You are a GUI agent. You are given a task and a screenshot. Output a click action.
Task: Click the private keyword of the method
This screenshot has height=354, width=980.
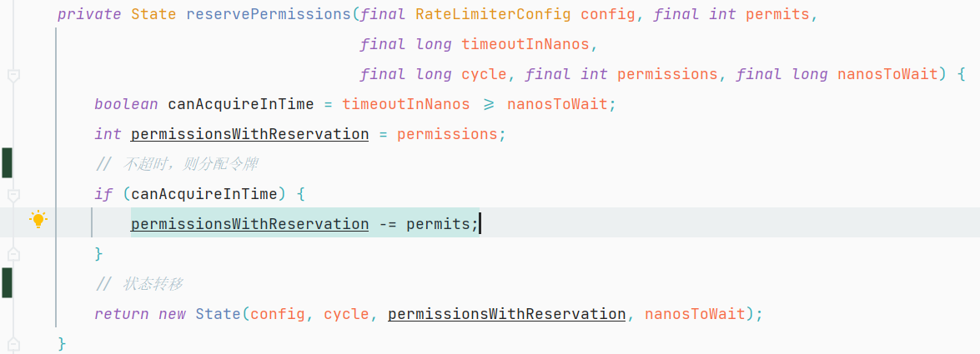[89, 14]
